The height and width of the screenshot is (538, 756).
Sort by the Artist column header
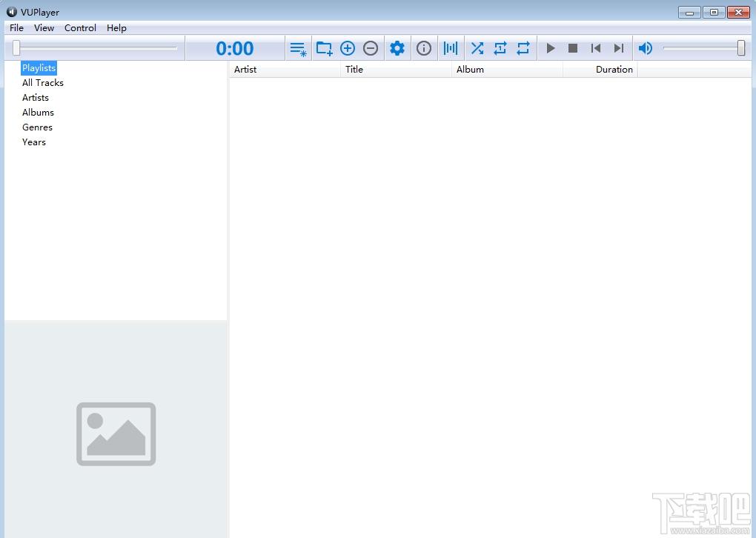(285, 70)
